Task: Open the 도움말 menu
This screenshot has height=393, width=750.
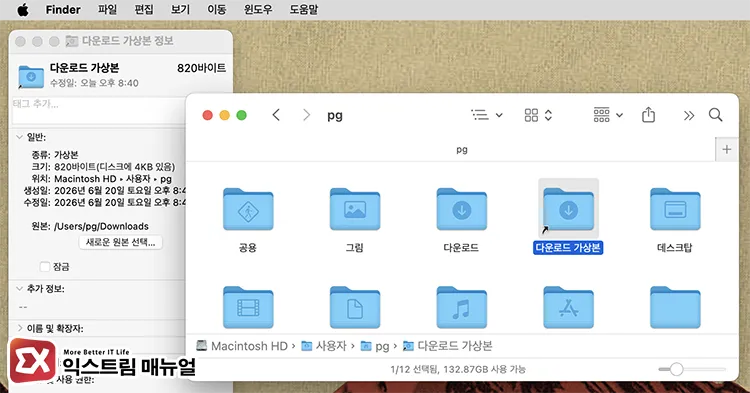Action: (x=304, y=10)
